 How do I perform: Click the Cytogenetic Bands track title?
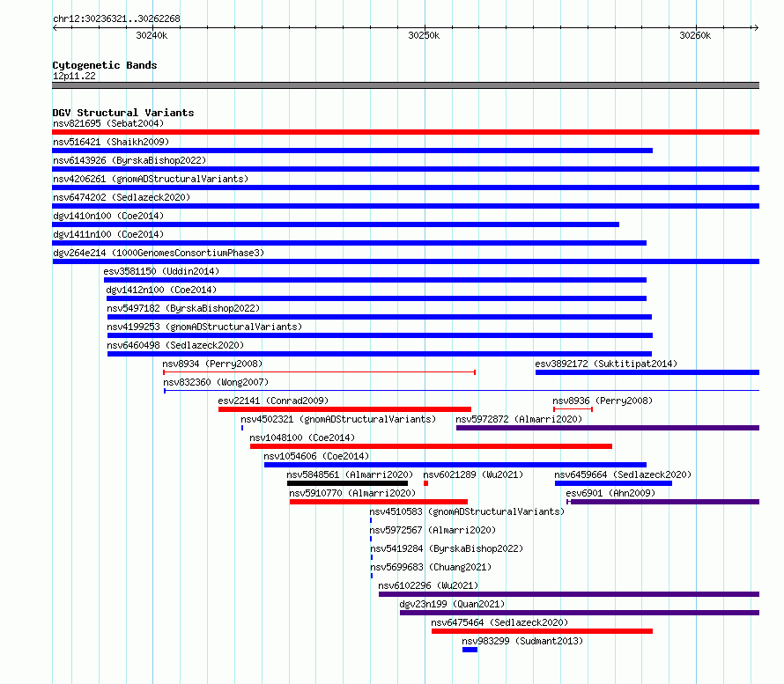105,65
